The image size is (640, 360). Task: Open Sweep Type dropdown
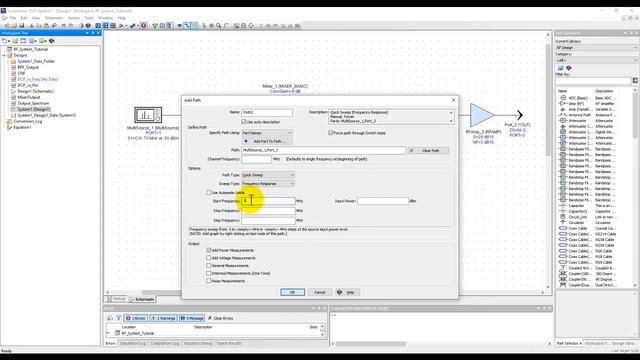click(268, 184)
